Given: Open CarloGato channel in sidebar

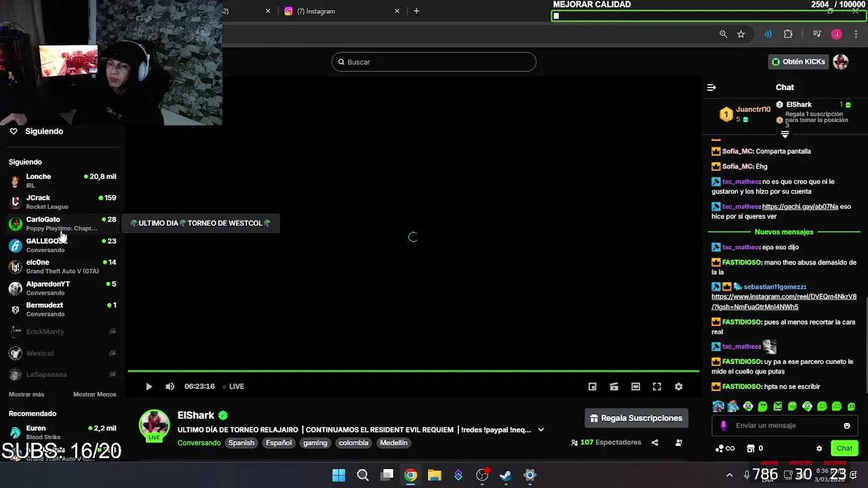Looking at the screenshot, I should [62, 224].
